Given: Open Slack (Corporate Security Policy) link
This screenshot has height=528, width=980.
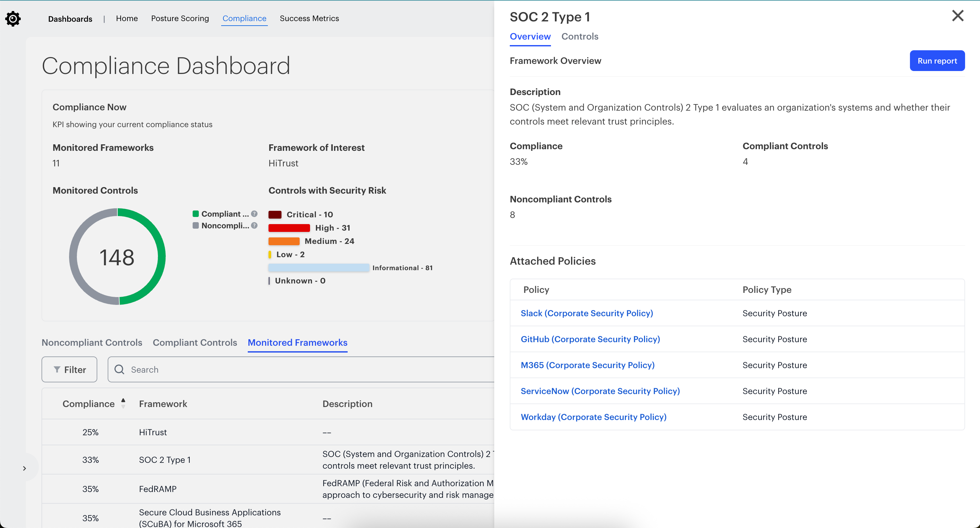Looking at the screenshot, I should (x=587, y=313).
